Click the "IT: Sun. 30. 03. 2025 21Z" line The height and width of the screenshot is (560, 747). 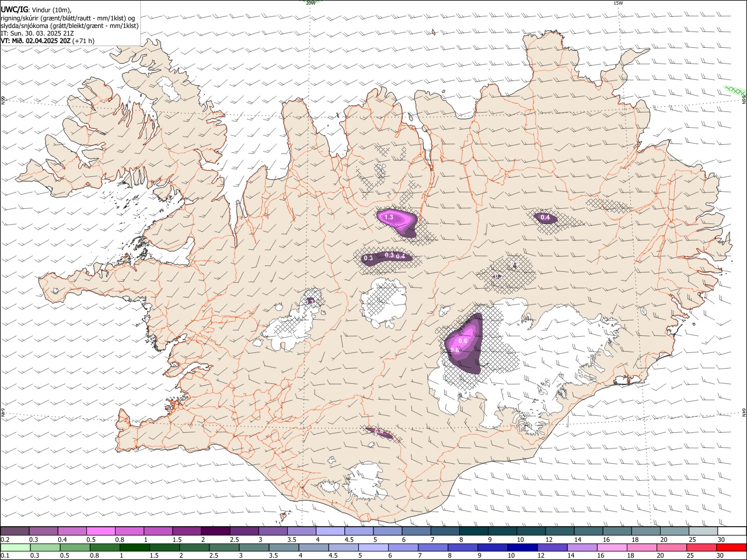tap(37, 33)
